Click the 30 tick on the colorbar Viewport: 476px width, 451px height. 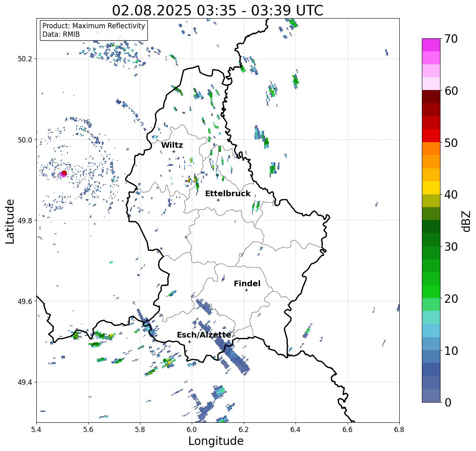(x=451, y=247)
